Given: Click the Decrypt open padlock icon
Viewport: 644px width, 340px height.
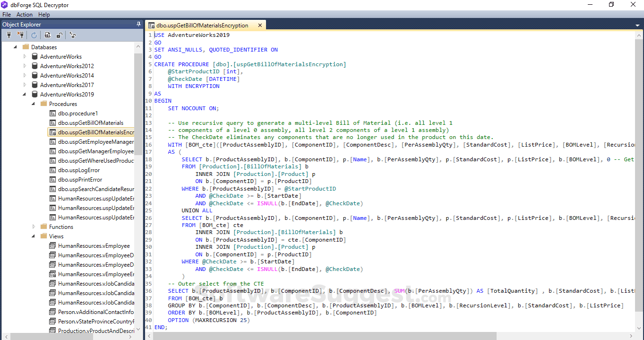Looking at the screenshot, I should coord(59,35).
